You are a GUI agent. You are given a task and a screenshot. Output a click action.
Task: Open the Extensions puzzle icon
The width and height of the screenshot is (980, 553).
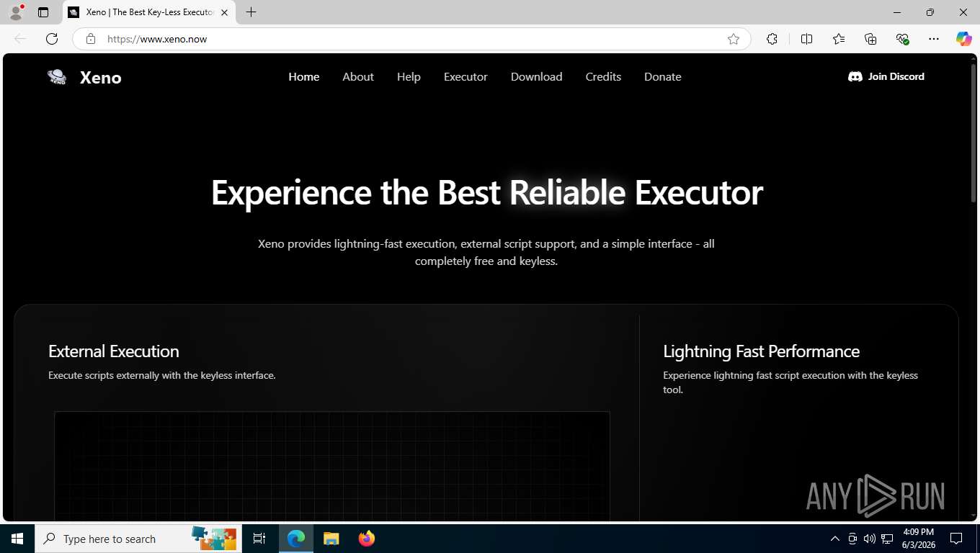point(772,39)
